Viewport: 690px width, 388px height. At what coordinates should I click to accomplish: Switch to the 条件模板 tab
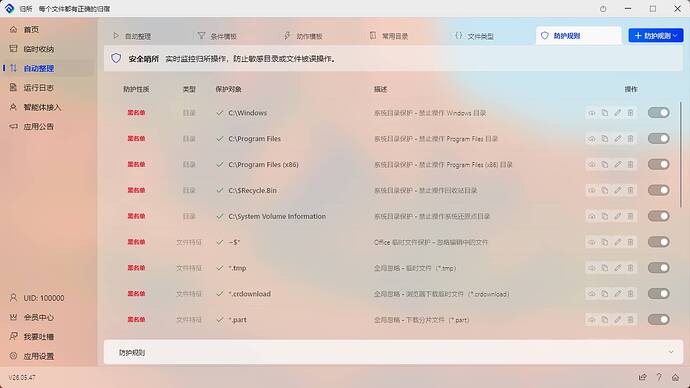tap(217, 36)
